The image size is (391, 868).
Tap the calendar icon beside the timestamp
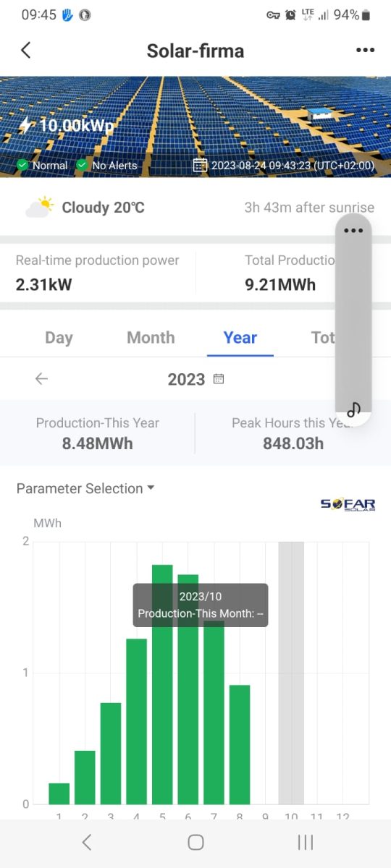click(201, 166)
